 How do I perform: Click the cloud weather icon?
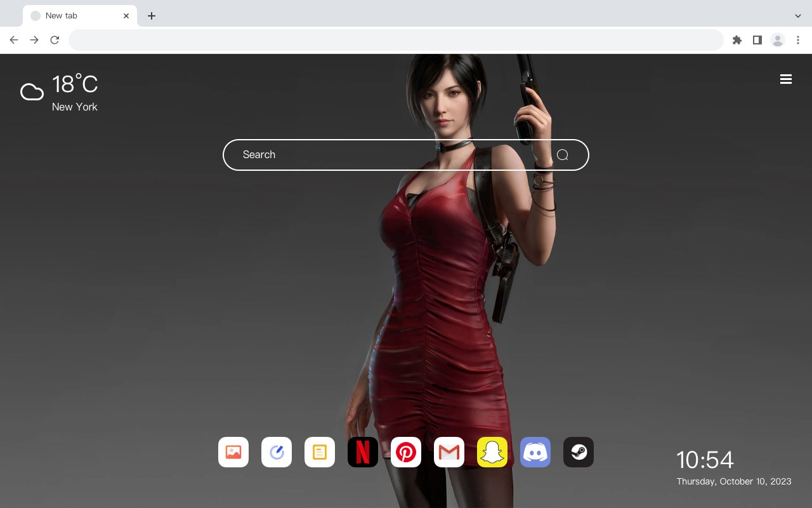32,93
